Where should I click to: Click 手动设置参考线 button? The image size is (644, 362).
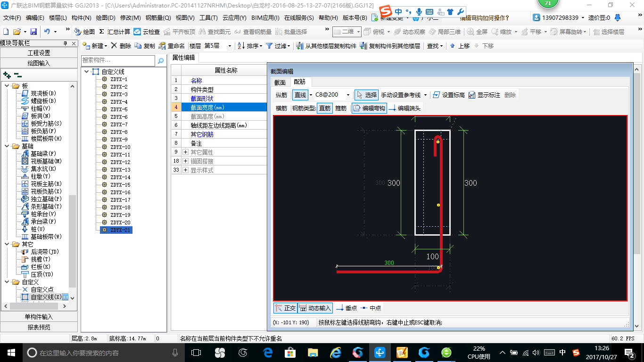pos(404,95)
